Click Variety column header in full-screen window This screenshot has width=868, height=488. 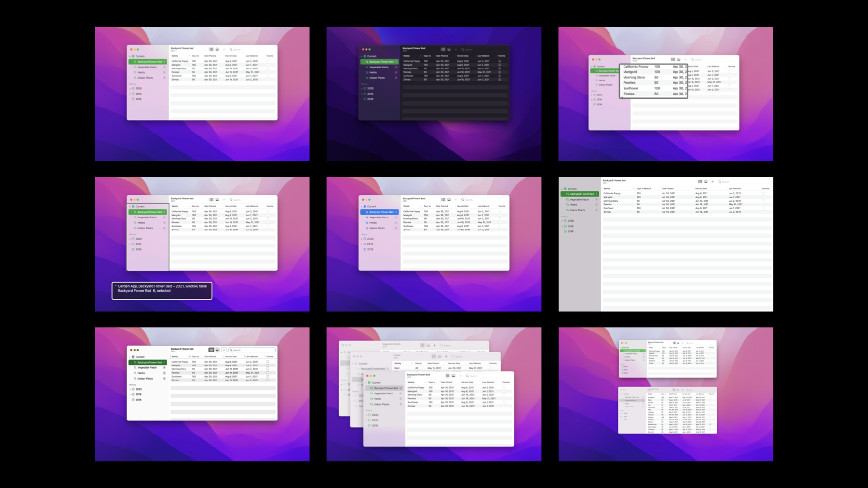(607, 189)
